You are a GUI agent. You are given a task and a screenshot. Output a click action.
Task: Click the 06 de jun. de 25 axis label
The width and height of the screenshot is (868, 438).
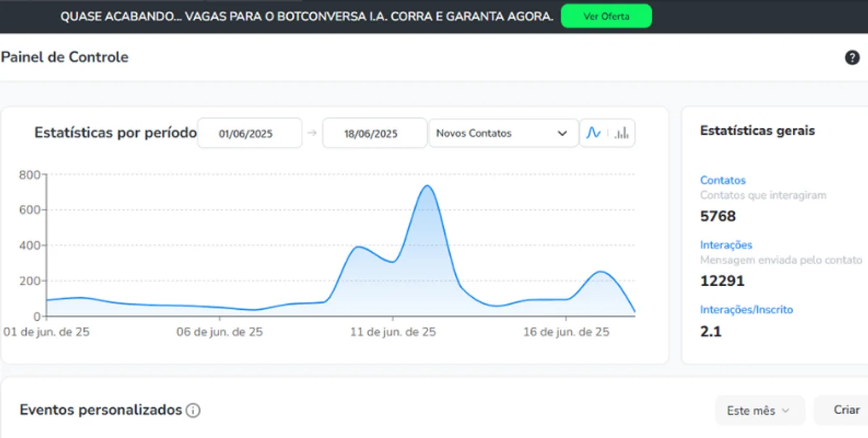point(220,332)
